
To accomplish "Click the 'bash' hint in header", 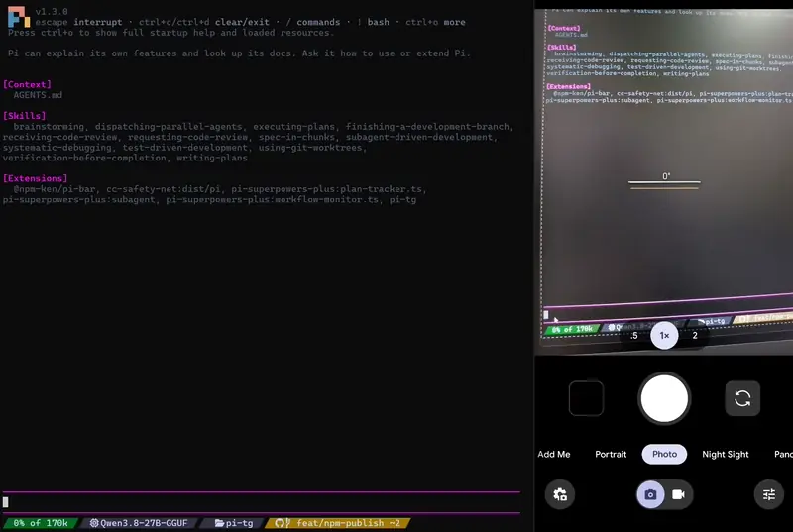I will (379, 22).
